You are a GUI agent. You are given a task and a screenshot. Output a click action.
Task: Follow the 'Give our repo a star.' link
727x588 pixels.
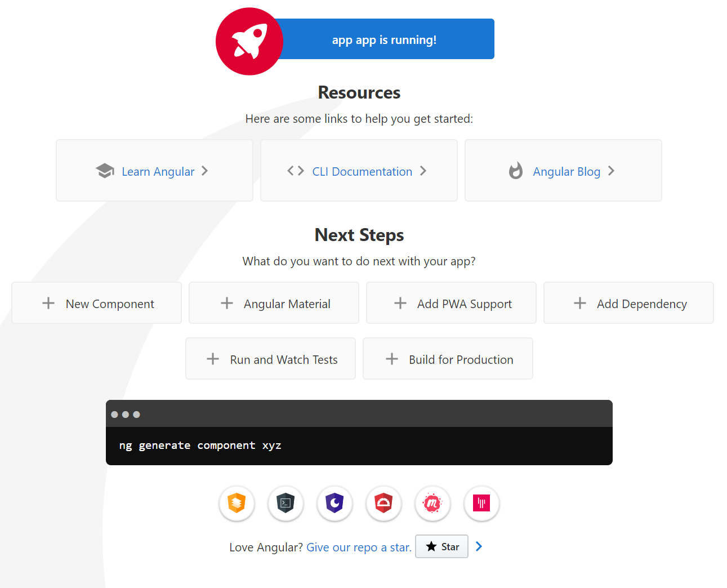tap(359, 547)
